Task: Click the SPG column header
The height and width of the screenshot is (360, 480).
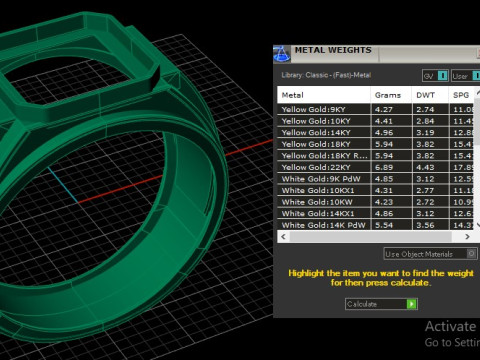Action: 461,95
